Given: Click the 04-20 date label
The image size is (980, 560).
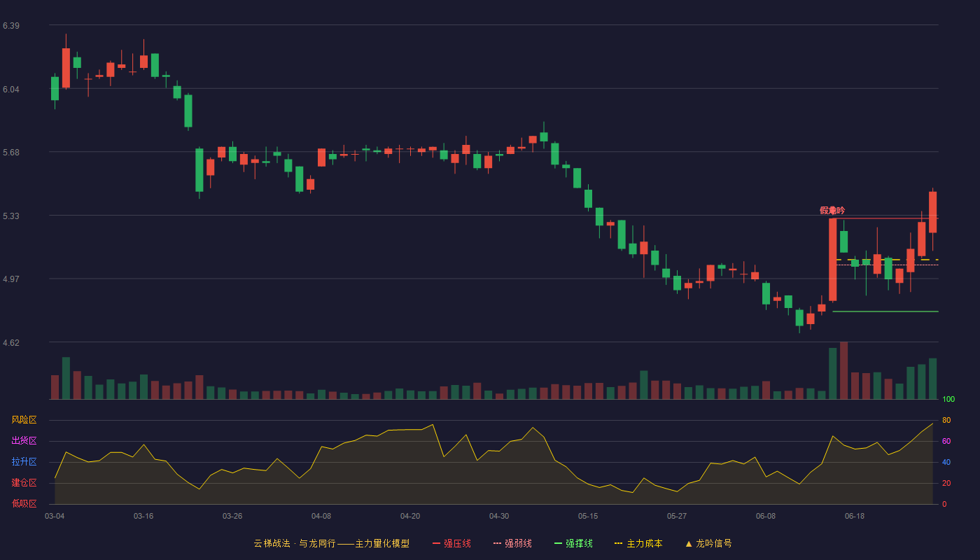Looking at the screenshot, I should [x=410, y=516].
